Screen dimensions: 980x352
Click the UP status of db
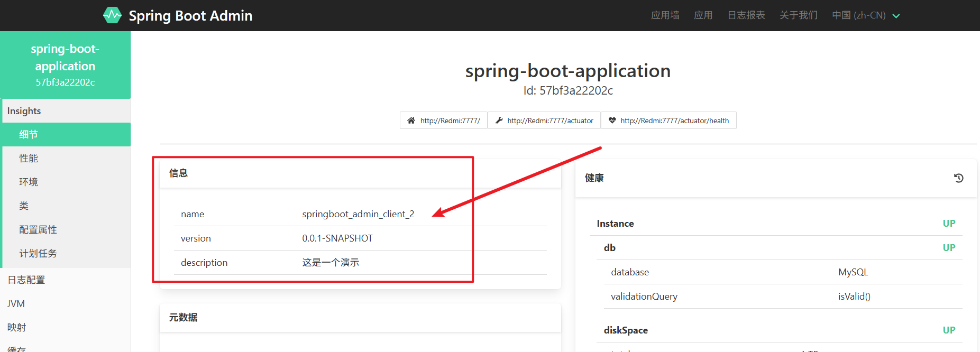[x=949, y=248]
